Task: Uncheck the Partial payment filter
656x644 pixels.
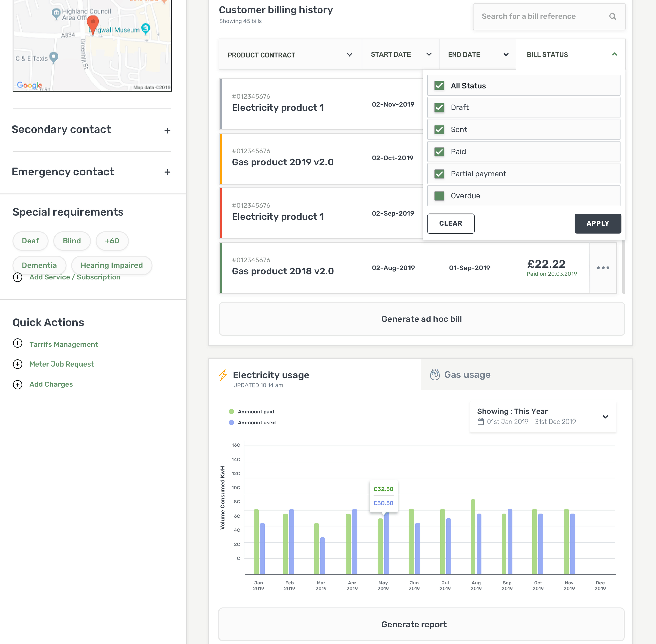Action: (439, 174)
